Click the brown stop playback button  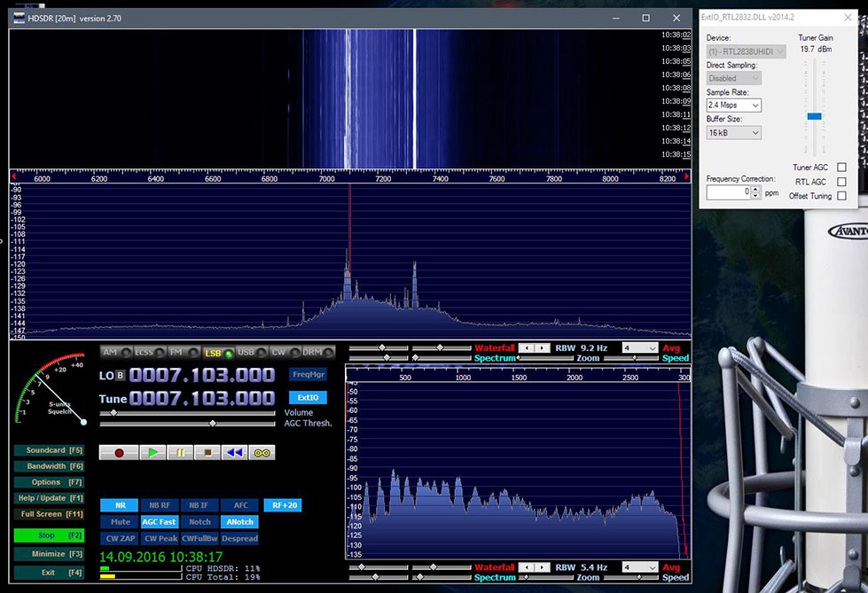tap(207, 452)
